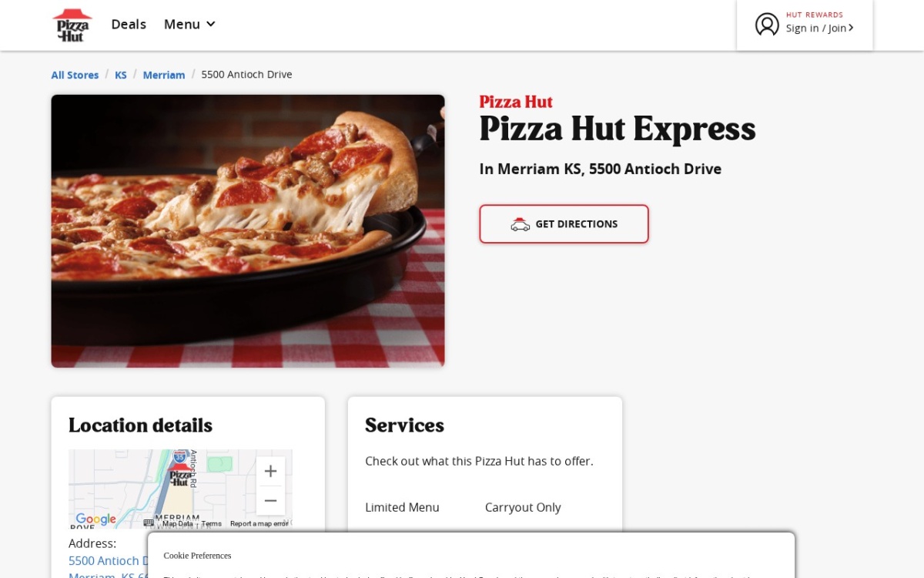This screenshot has height=578, width=924.
Task: Click the Limited Menu service text
Action: pos(402,507)
